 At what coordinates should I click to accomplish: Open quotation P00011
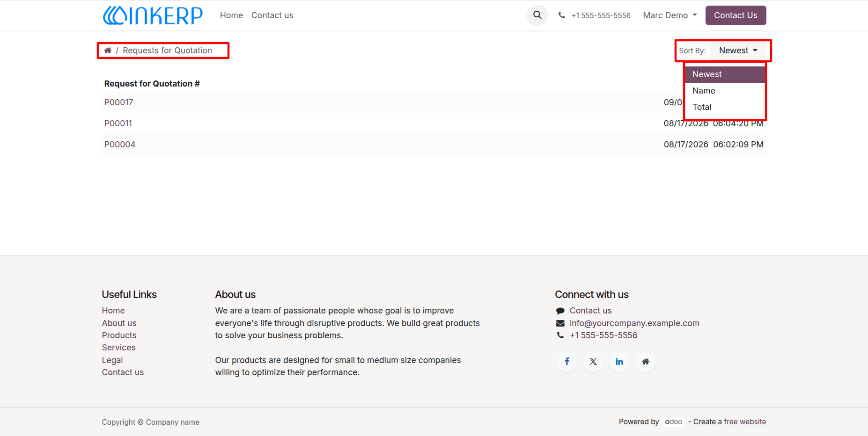tap(118, 124)
